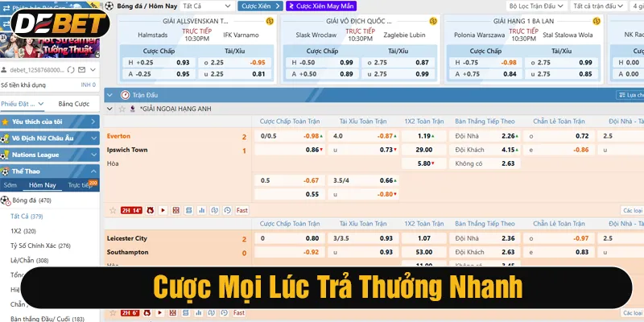Screen dimensions: 644x322
Task: View bar chart statistics for Everton match
Action: tap(202, 210)
